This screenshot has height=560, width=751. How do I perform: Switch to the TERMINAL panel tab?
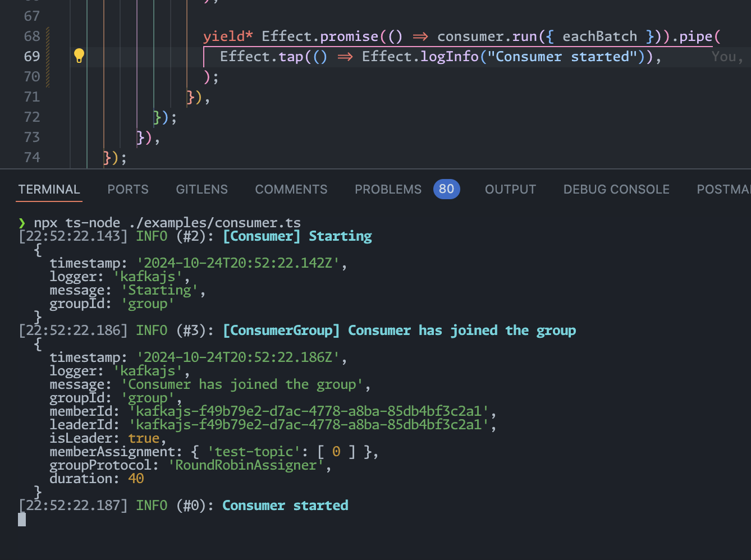tap(49, 190)
